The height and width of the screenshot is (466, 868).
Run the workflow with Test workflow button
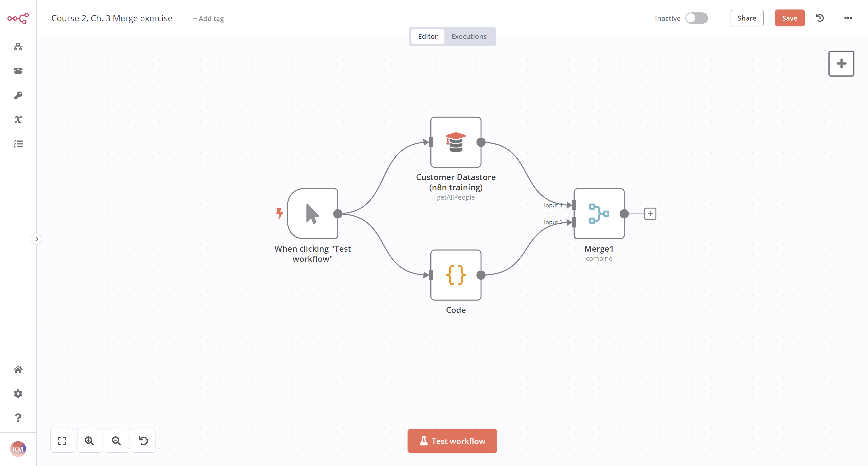452,441
